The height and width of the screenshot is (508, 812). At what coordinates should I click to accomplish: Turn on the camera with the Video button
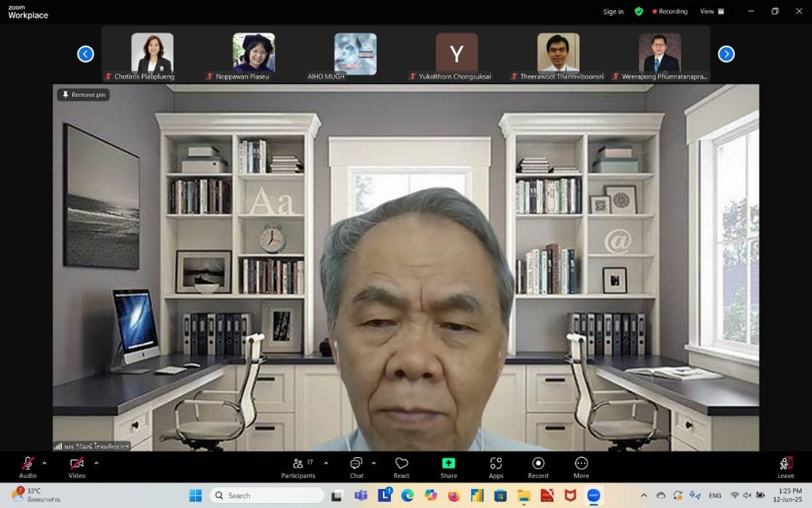point(77,467)
